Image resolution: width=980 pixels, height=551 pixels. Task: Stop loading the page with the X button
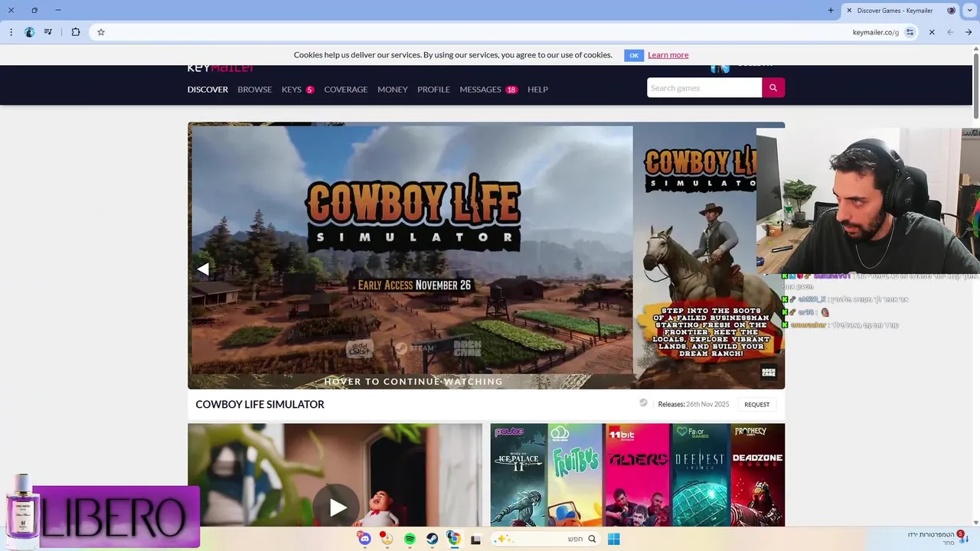pos(932,32)
